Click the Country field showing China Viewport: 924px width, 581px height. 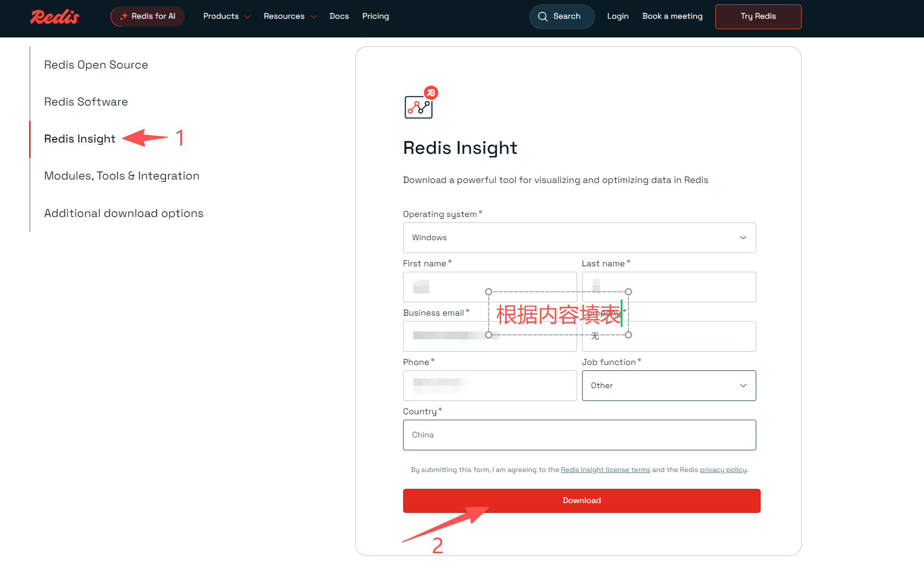pos(579,435)
